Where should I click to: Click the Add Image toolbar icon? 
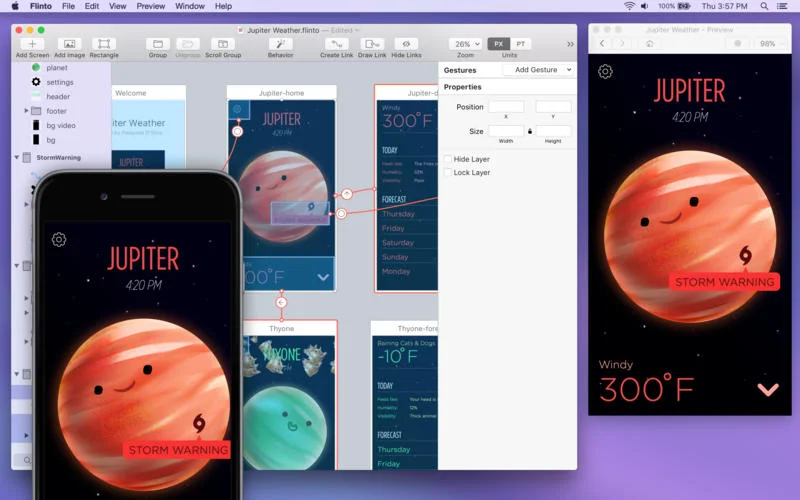69,44
